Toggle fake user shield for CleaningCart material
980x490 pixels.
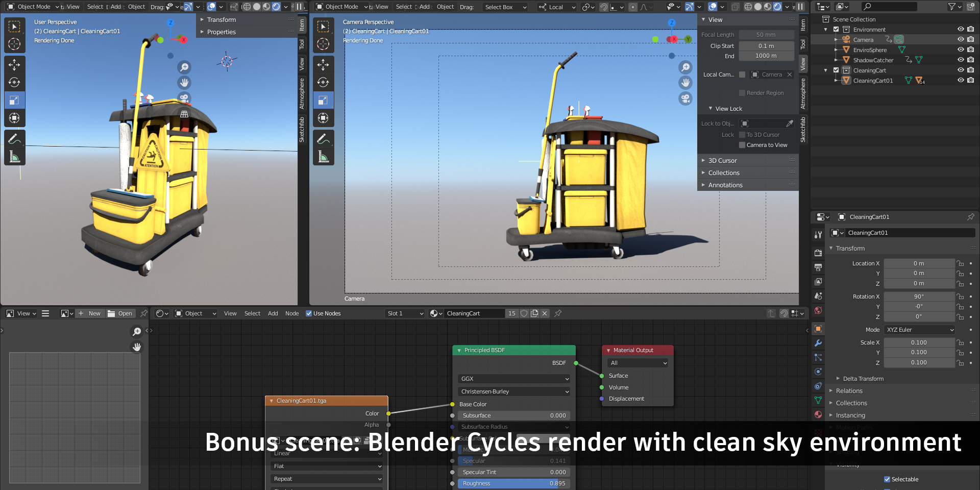pyautogui.click(x=524, y=313)
